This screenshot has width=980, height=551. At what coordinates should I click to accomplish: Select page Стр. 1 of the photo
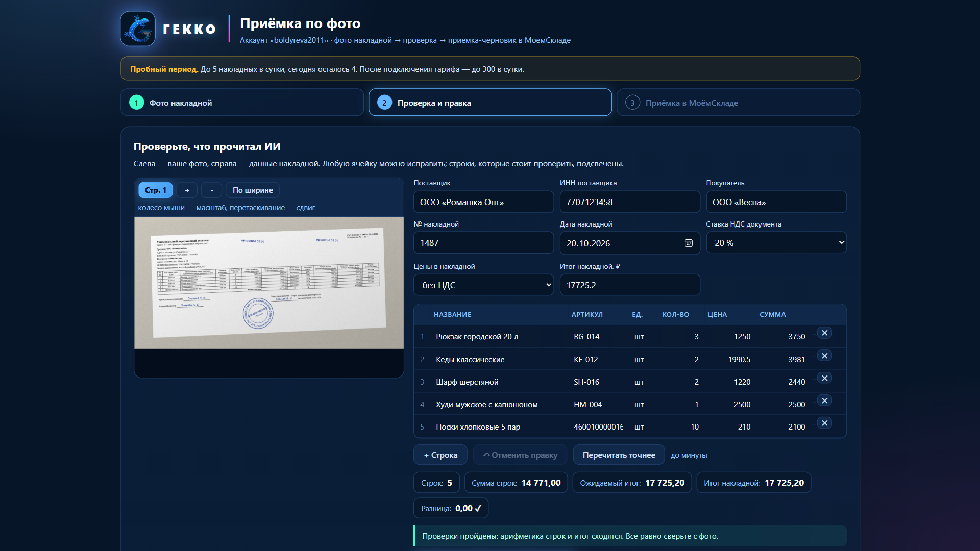[156, 190]
